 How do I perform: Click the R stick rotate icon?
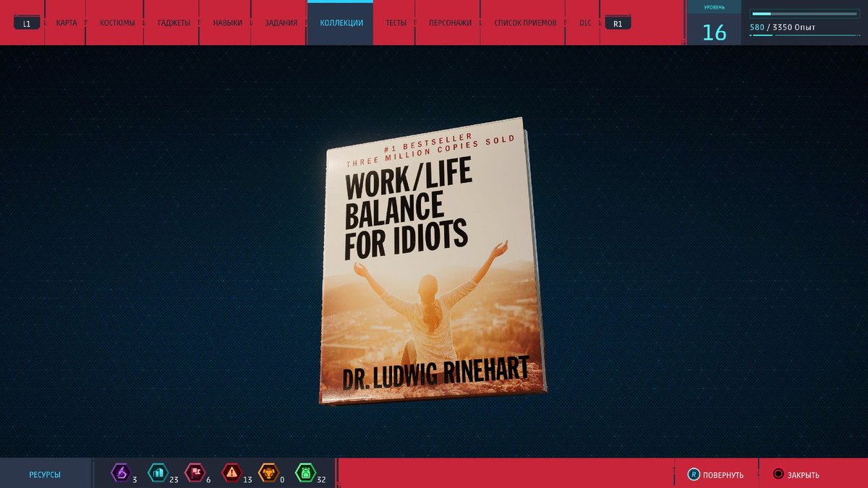pyautogui.click(x=694, y=475)
